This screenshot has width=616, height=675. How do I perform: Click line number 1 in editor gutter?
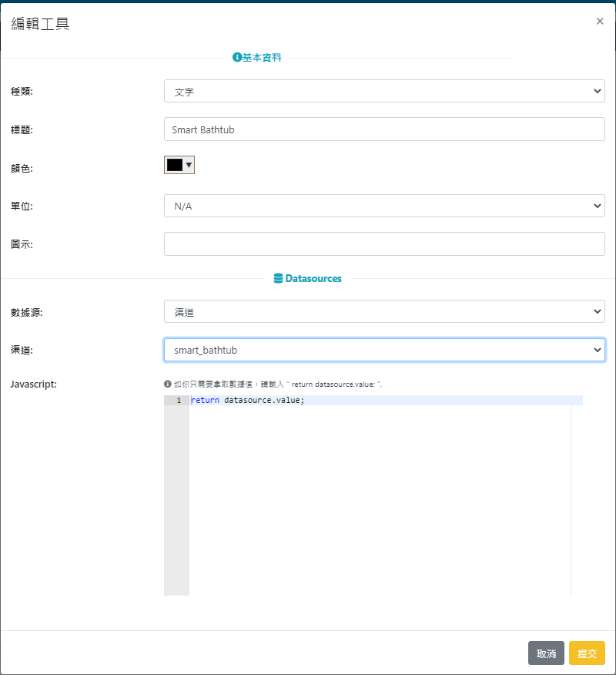pyautogui.click(x=178, y=401)
